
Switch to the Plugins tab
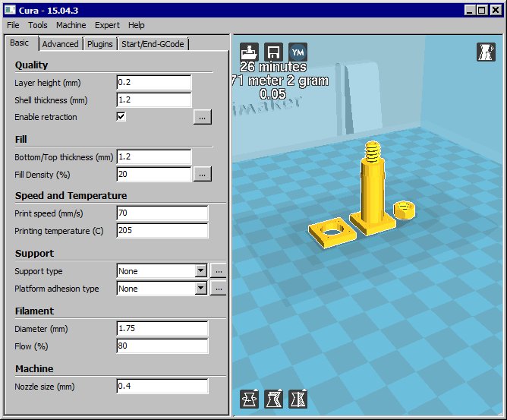[x=100, y=44]
